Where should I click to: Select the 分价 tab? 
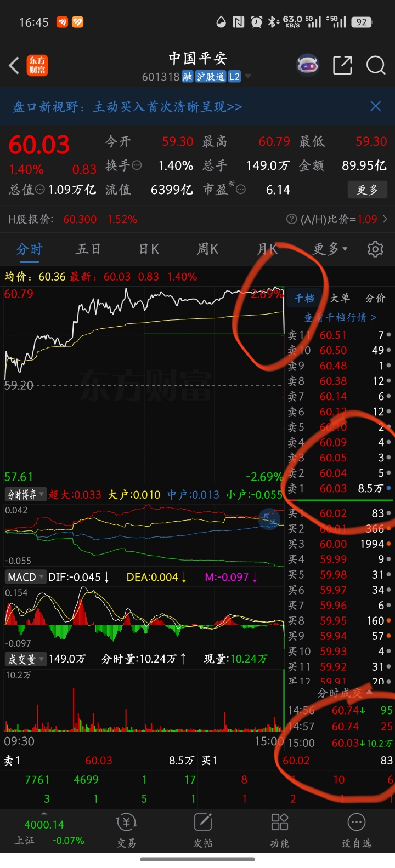click(375, 298)
